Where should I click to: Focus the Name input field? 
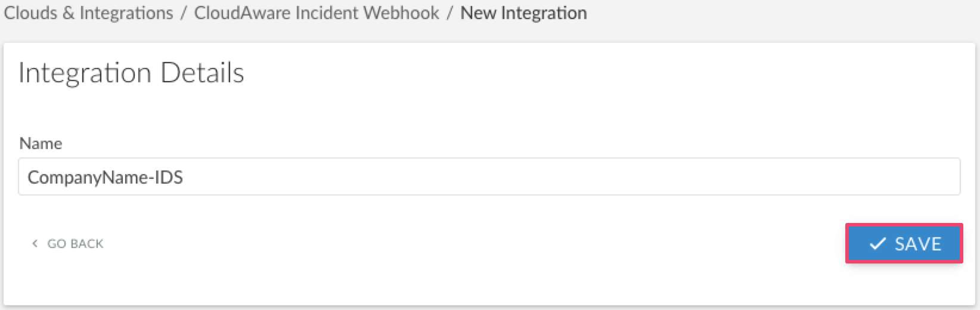pyautogui.click(x=489, y=176)
